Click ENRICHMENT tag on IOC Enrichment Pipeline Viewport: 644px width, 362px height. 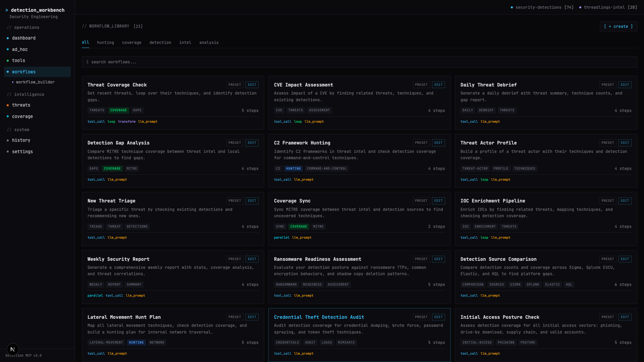click(x=485, y=227)
